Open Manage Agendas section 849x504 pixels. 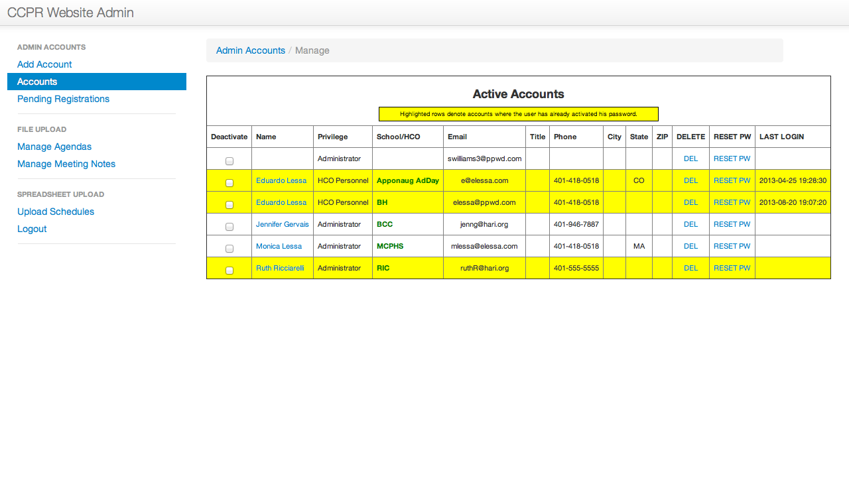click(54, 147)
